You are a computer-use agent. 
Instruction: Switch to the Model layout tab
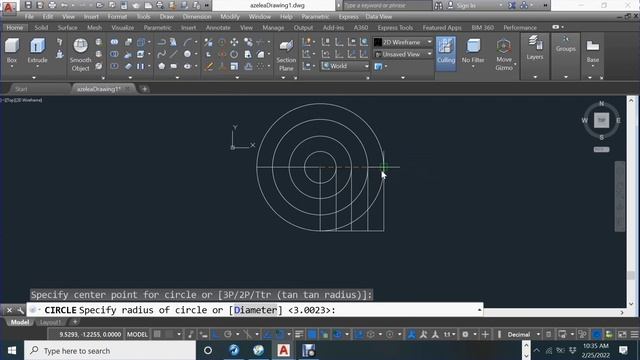point(20,322)
